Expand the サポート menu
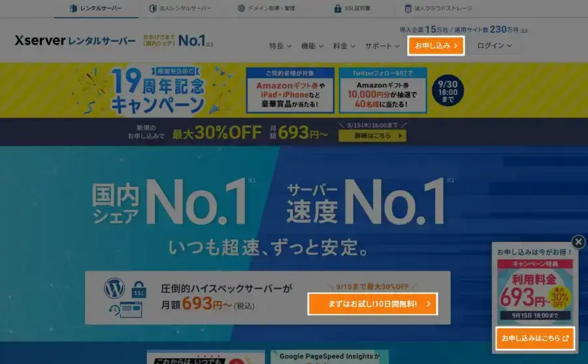 tap(382, 46)
